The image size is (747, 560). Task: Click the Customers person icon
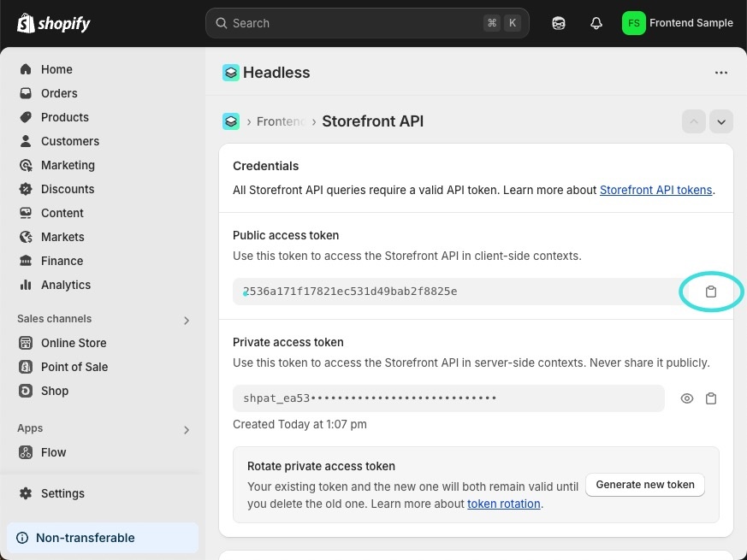[x=26, y=141]
